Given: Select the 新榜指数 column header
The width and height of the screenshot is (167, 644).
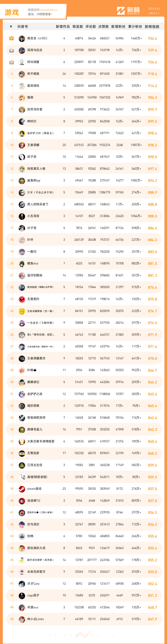Looking at the screenshot, I should (x=152, y=26).
